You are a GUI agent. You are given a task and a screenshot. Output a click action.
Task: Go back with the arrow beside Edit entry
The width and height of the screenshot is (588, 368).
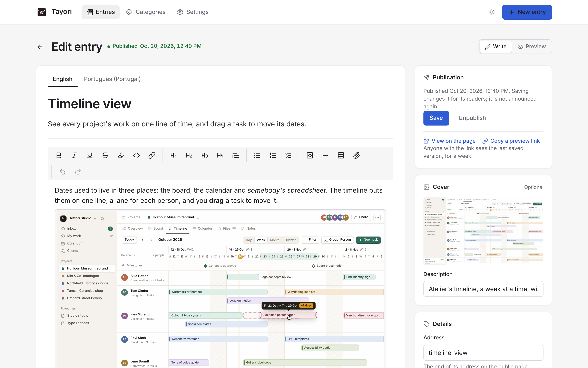click(40, 47)
